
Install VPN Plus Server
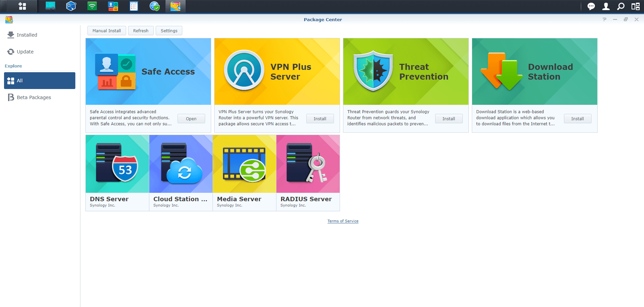pyautogui.click(x=320, y=119)
